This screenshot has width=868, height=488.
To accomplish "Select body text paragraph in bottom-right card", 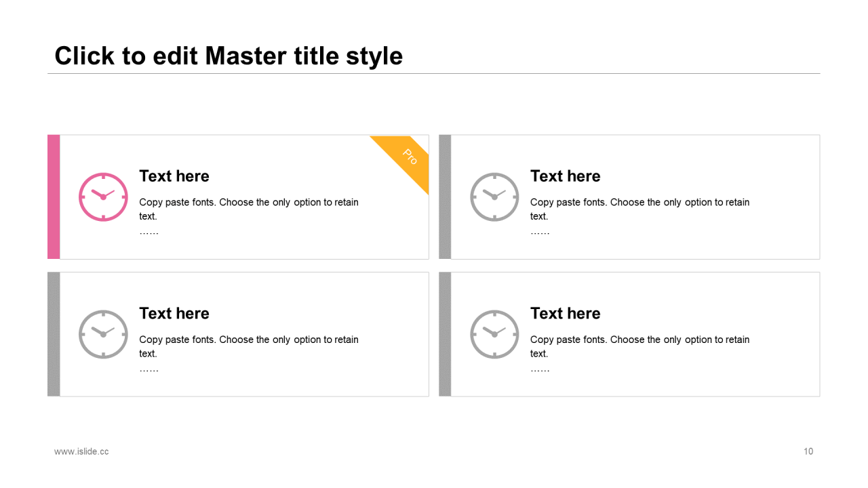I will 640,354.
